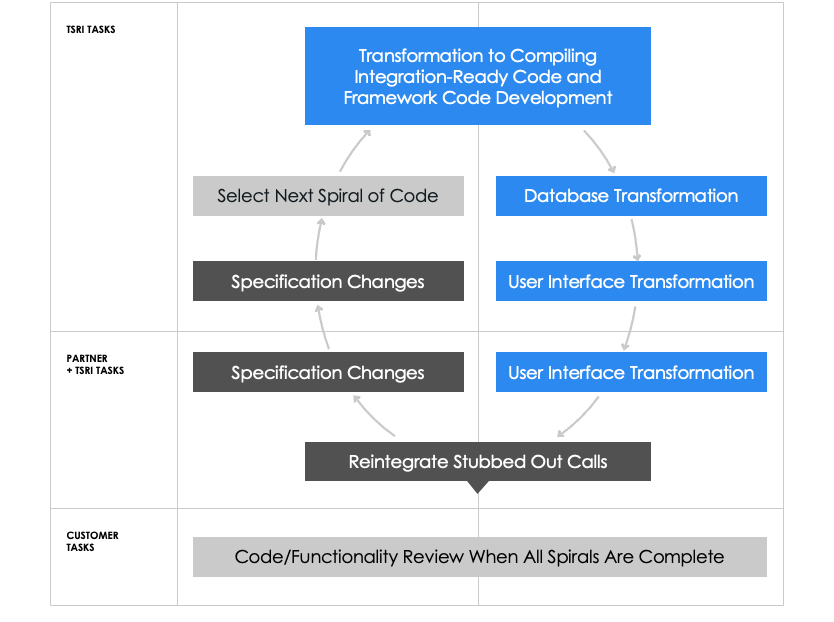
Task: Click User Interface Transformation in the Partner + TSRI Tasks row
Action: 631,372
